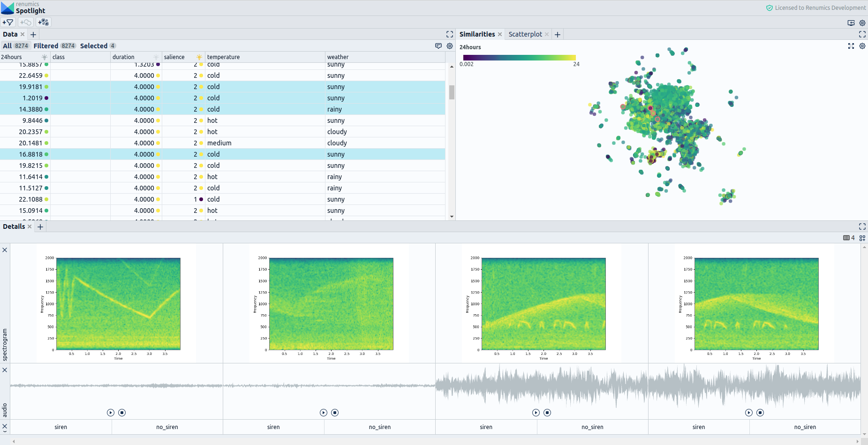Switch to the Similarities tab
Image resolution: width=868 pixels, height=445 pixels.
point(477,34)
